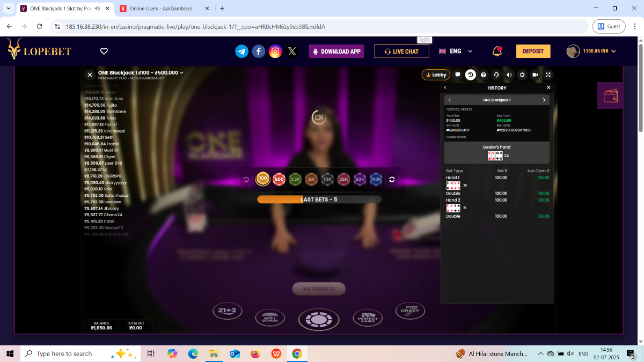Mute the game sound speaker icon
The width and height of the screenshot is (644, 362).
509,75
